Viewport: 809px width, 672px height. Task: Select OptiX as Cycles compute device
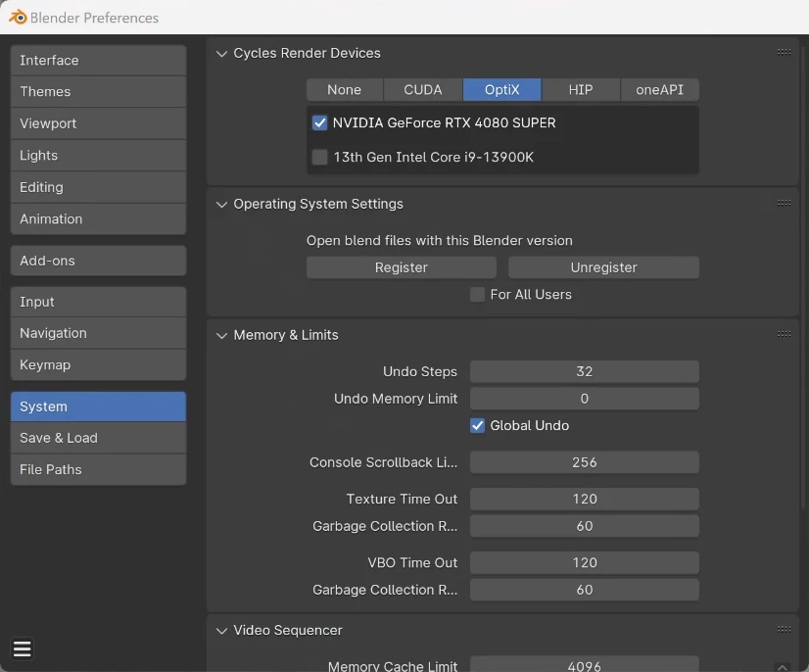(502, 90)
